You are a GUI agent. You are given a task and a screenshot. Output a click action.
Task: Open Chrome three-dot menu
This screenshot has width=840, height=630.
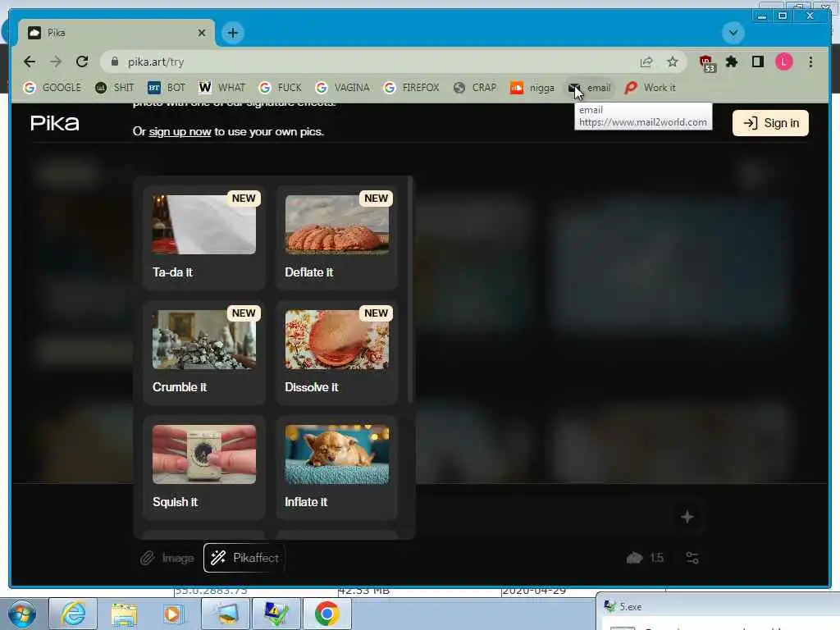click(810, 62)
